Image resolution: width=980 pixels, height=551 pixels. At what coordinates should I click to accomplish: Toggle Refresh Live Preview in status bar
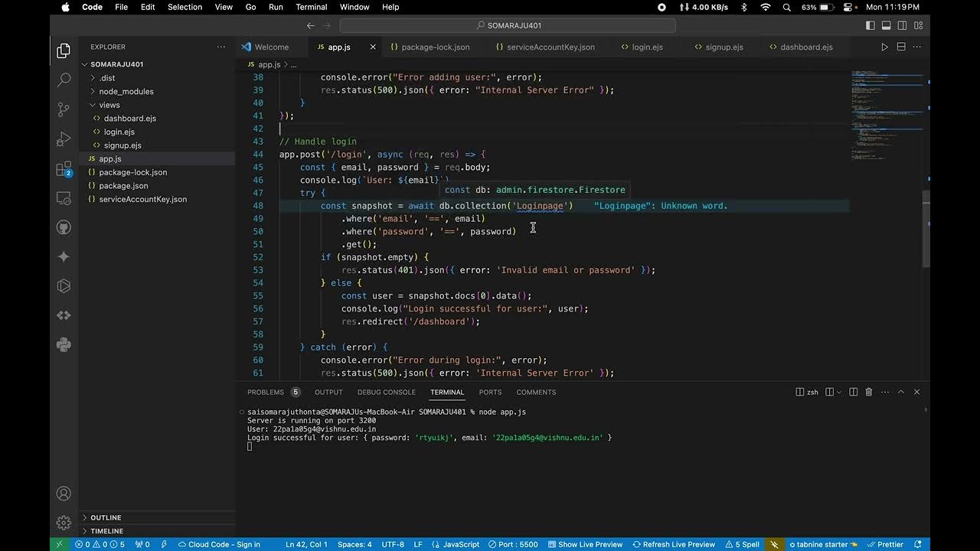pos(674,544)
